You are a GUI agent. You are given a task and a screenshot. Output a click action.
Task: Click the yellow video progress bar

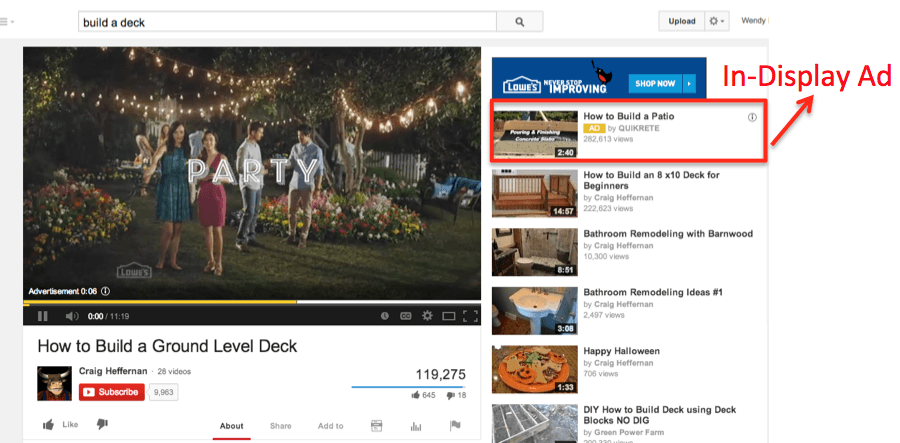pyautogui.click(x=160, y=301)
